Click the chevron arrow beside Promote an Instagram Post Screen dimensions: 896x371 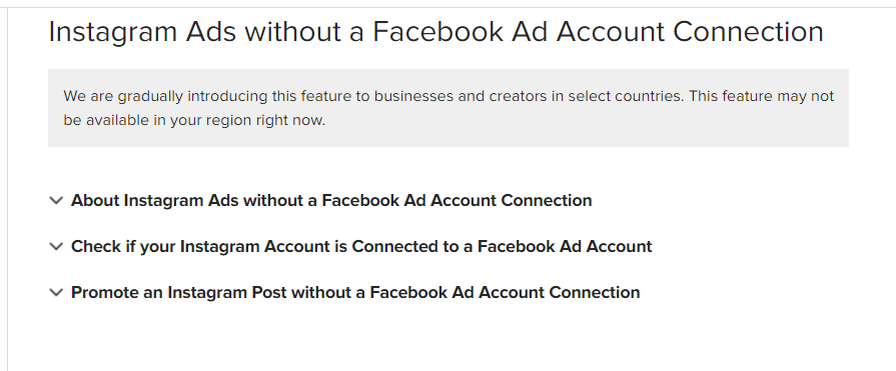(x=56, y=293)
